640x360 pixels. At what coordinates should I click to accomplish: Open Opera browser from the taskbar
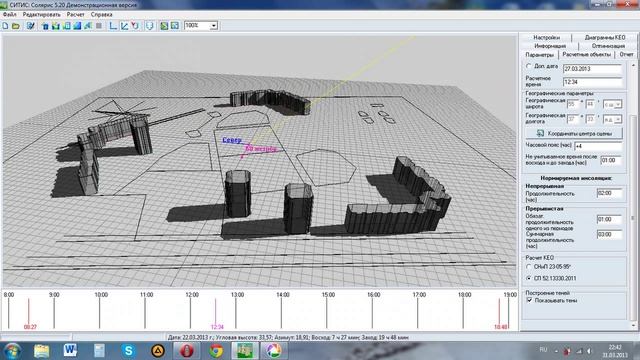coord(186,351)
